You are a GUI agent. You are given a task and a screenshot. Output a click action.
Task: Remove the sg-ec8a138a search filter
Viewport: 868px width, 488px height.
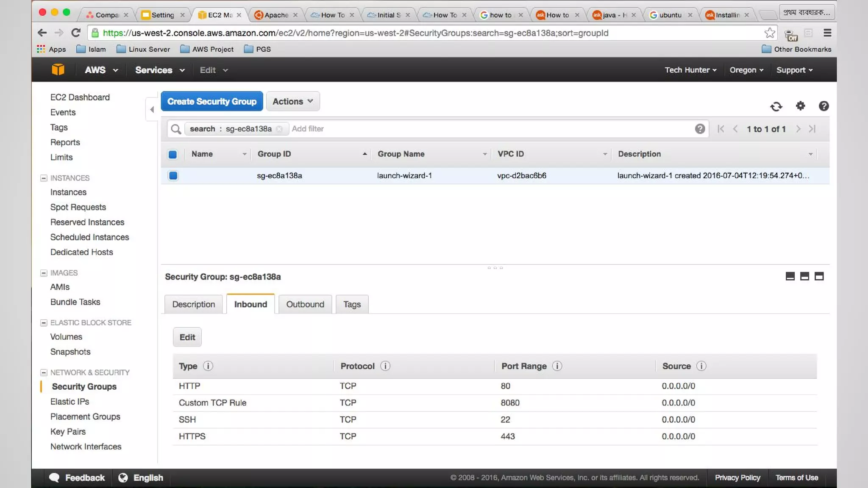point(279,129)
